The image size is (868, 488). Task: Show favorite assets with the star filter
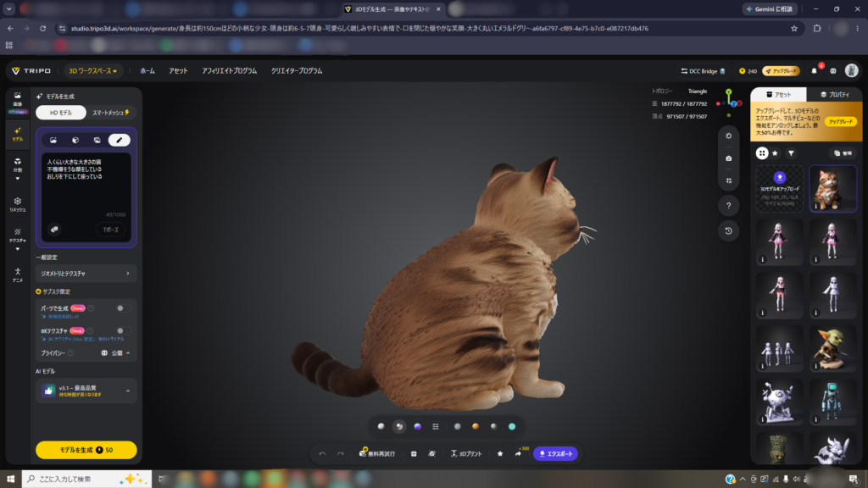[775, 153]
